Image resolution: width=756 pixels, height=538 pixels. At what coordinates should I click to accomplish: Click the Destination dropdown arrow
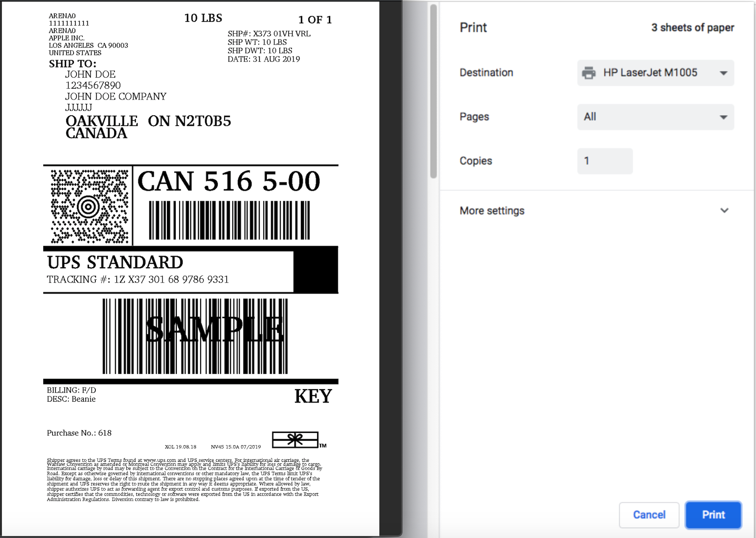[723, 73]
